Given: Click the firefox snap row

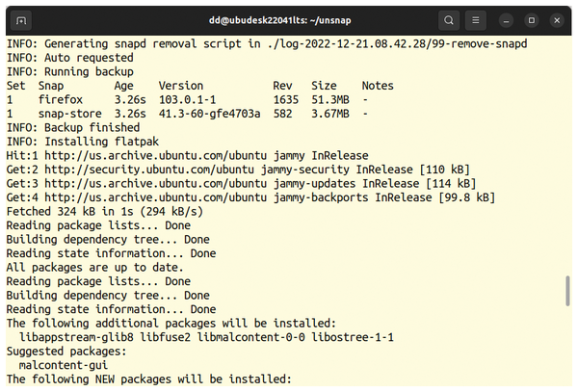Looking at the screenshot, I should tap(187, 99).
